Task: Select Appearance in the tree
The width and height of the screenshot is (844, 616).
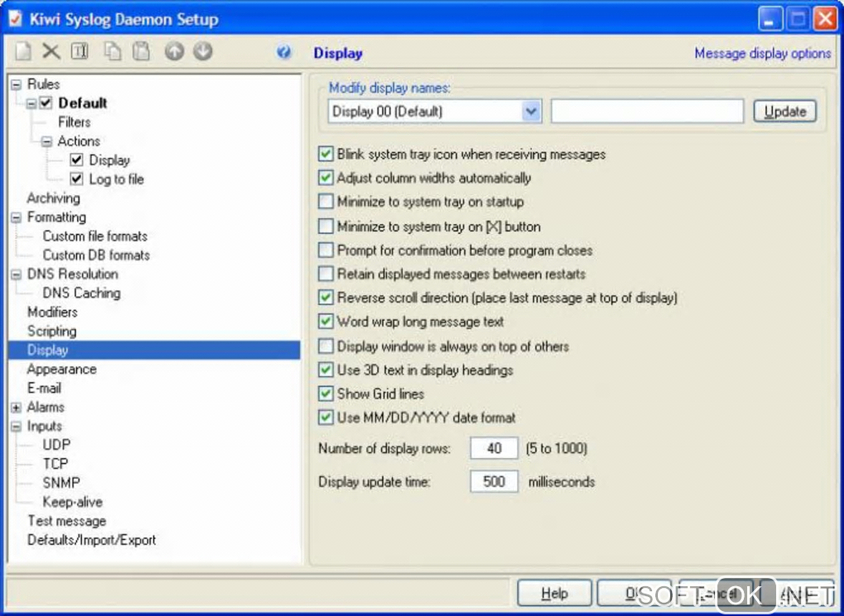Action: pos(62,369)
